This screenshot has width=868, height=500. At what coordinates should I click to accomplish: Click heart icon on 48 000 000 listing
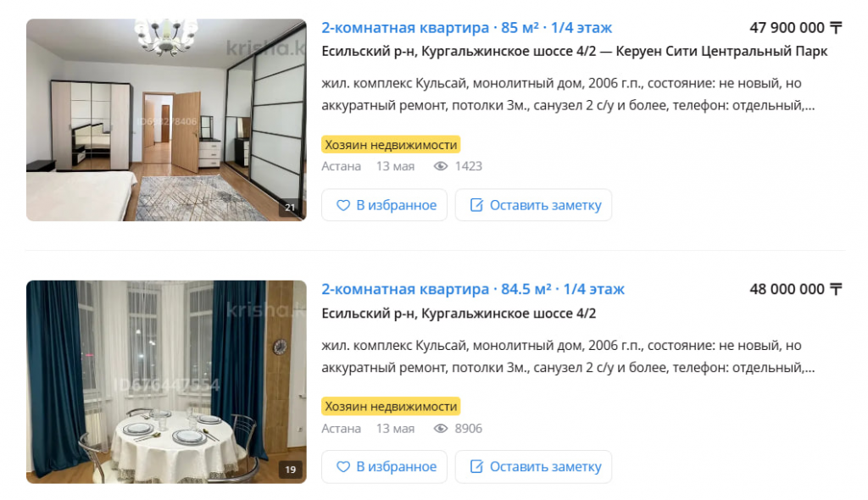343,467
